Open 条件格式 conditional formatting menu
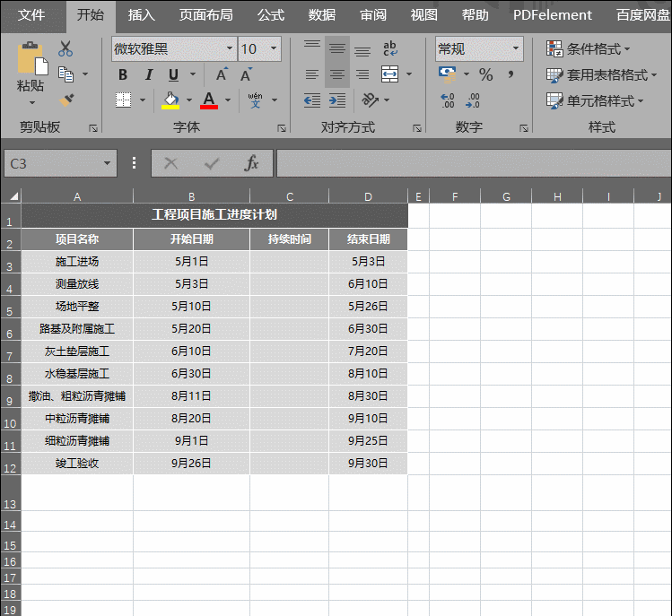 pyautogui.click(x=588, y=48)
